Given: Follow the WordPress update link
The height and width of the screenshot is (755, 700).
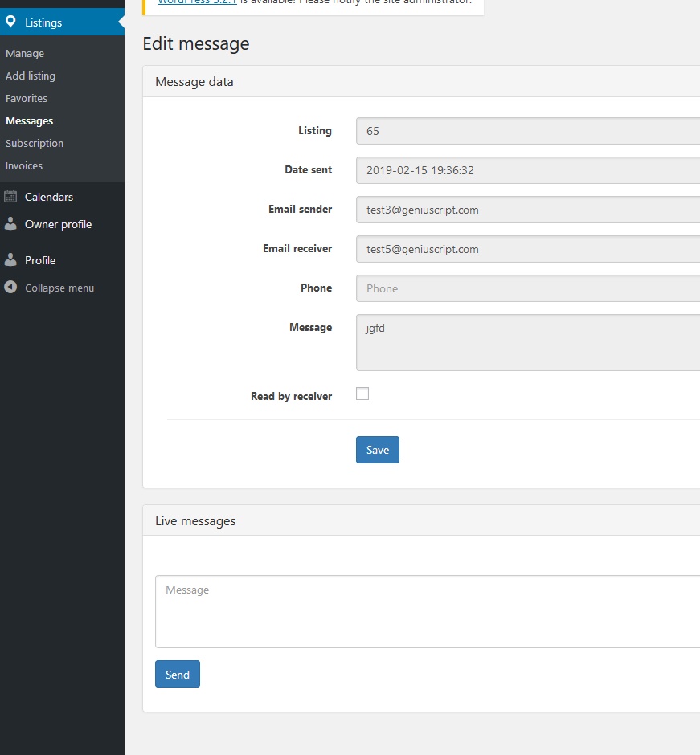Looking at the screenshot, I should click(197, 2).
